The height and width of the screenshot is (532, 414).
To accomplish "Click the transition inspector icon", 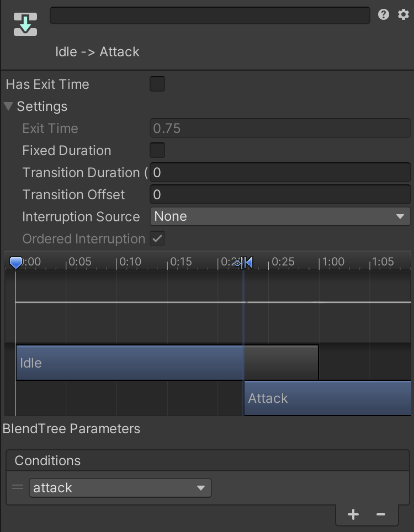I will [x=25, y=25].
